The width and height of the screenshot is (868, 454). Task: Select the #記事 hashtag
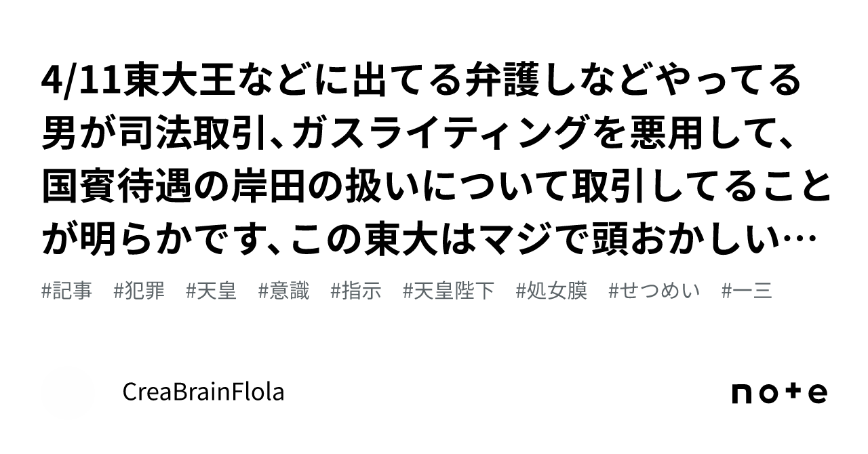click(x=66, y=291)
